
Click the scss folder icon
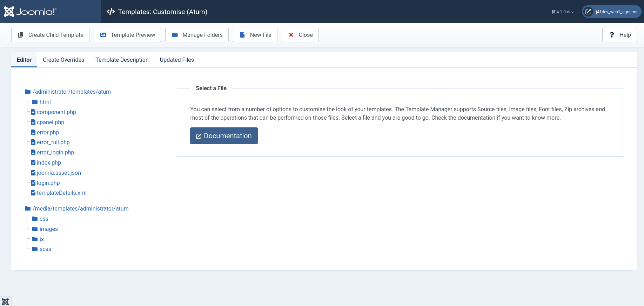(x=35, y=249)
